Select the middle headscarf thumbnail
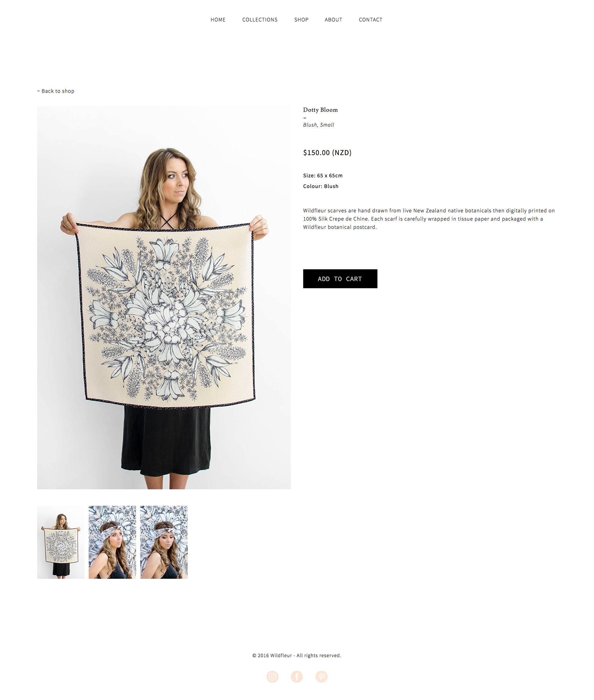Screen dimensions: 594x700 [x=112, y=542]
